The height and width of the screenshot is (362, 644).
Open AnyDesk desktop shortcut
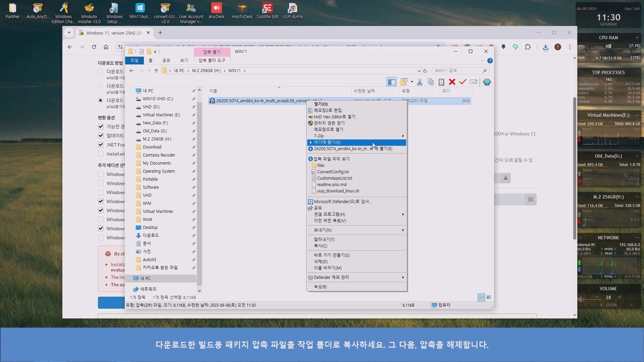click(216, 11)
